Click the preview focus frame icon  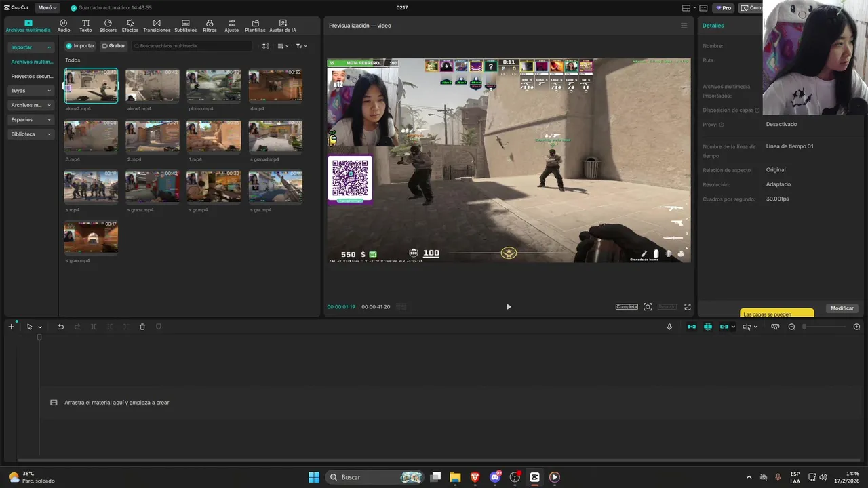[x=648, y=307]
